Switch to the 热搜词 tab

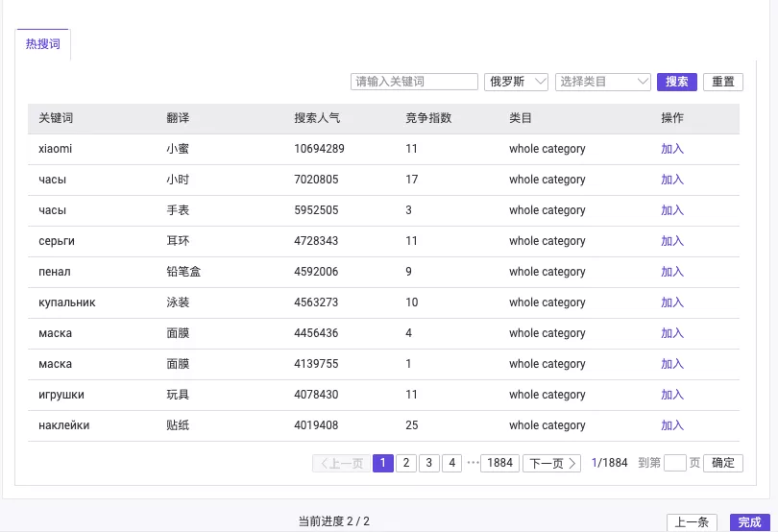(x=43, y=44)
